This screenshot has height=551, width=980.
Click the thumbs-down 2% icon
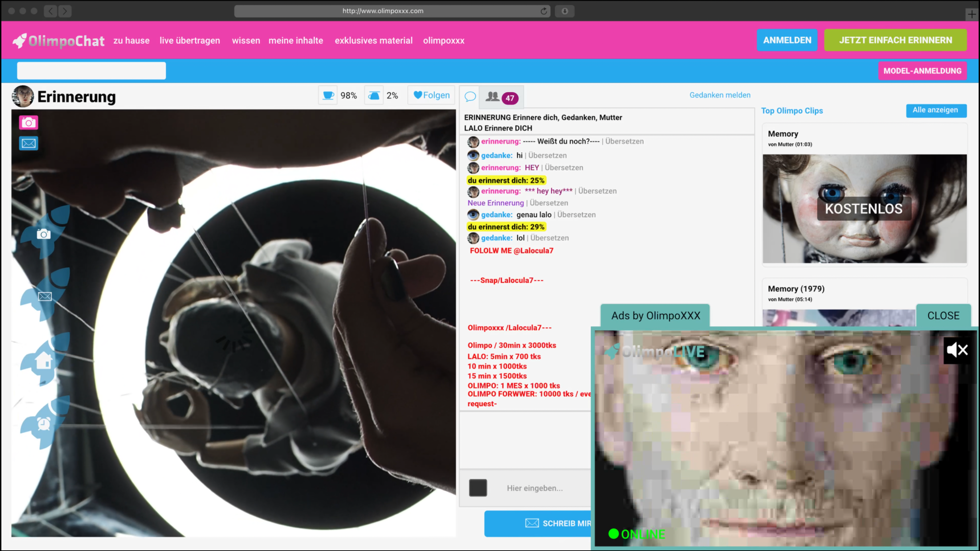pos(374,96)
